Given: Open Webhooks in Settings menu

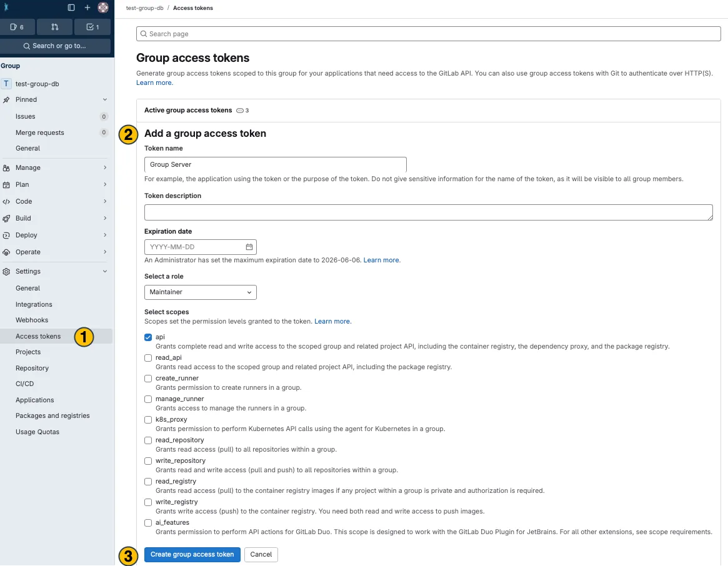Looking at the screenshot, I should 32,320.
